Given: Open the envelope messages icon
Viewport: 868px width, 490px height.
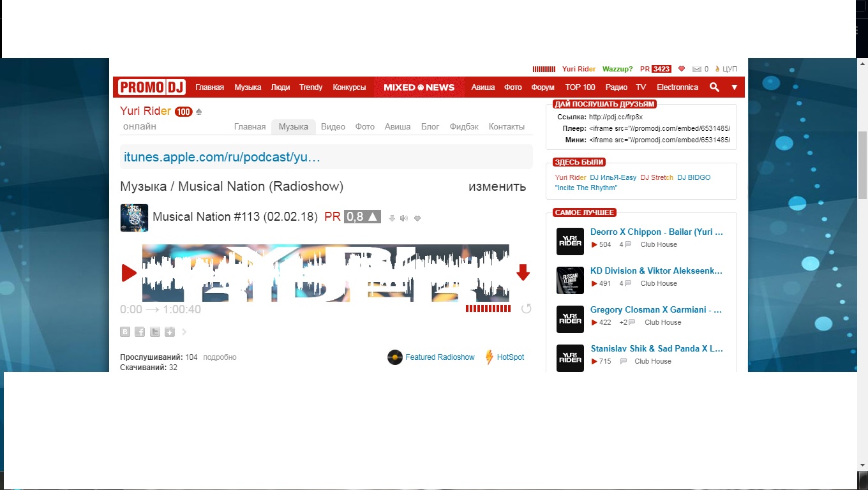Looking at the screenshot, I should tap(697, 69).
